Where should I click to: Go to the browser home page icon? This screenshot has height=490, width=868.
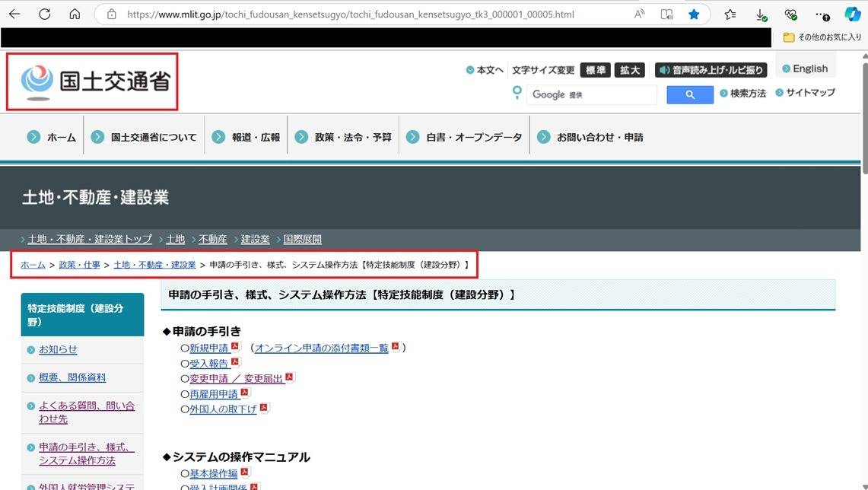click(75, 14)
